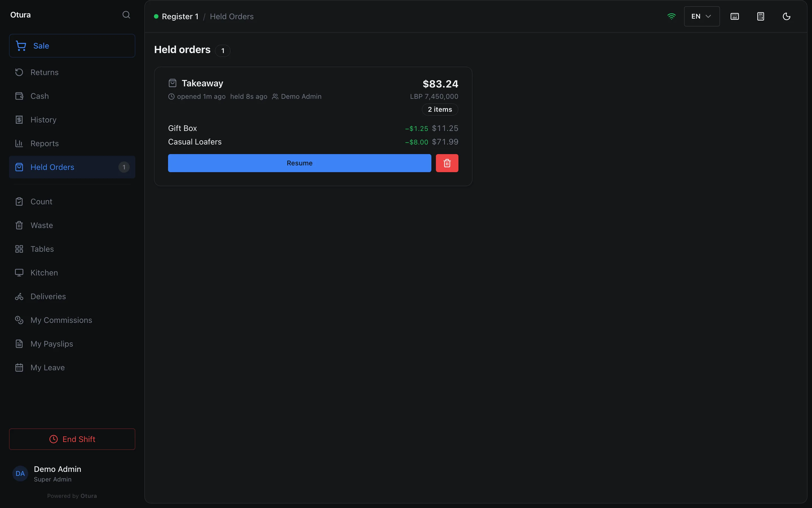Go to Sale in sidebar

pos(72,46)
